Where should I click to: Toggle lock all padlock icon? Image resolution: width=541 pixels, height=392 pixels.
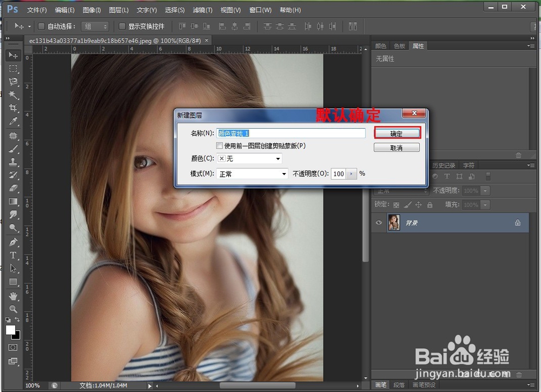coord(430,205)
